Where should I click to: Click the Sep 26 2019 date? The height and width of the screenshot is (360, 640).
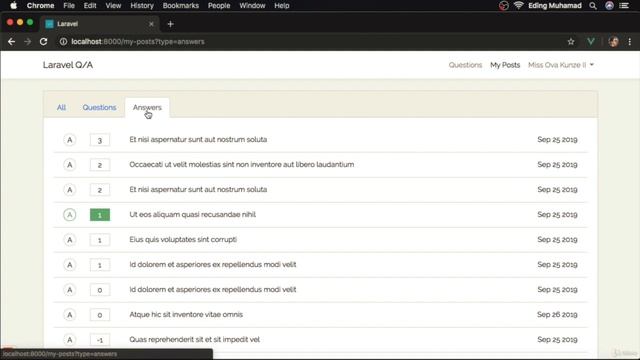(557, 315)
